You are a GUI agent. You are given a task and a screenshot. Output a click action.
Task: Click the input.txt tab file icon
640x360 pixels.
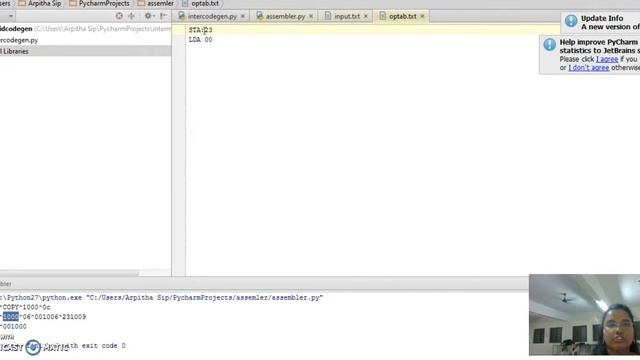click(328, 16)
